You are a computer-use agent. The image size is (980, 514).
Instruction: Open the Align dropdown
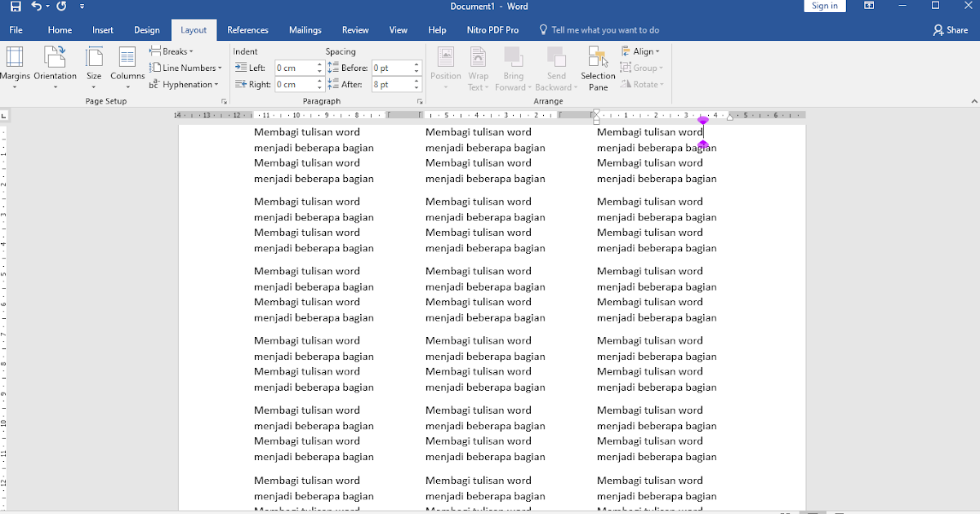(x=640, y=51)
